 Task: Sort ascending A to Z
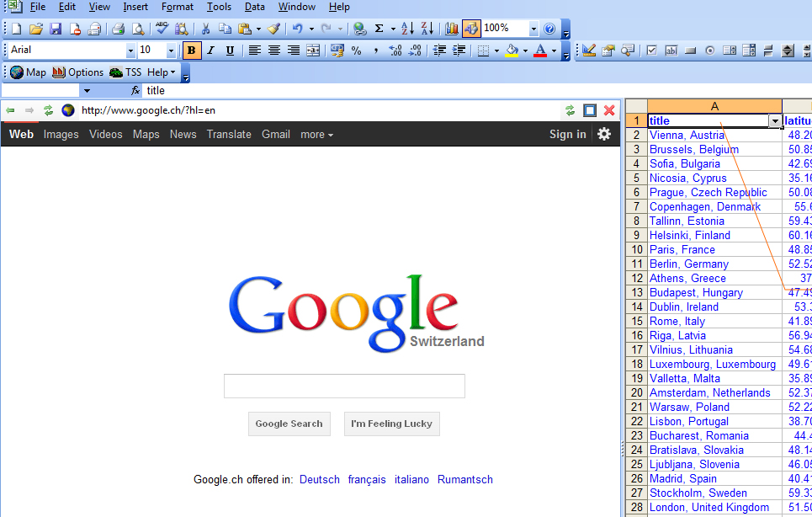[x=407, y=29]
